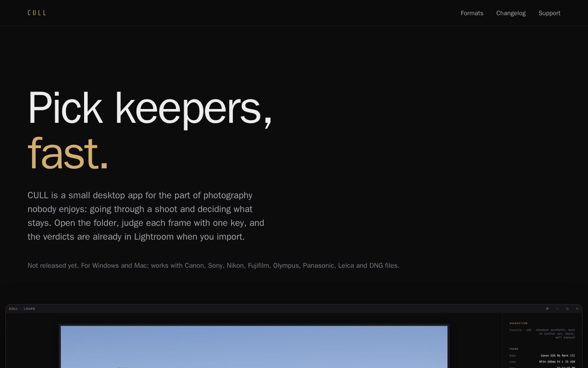Open the Support link
588x368 pixels.
pyautogui.click(x=549, y=13)
